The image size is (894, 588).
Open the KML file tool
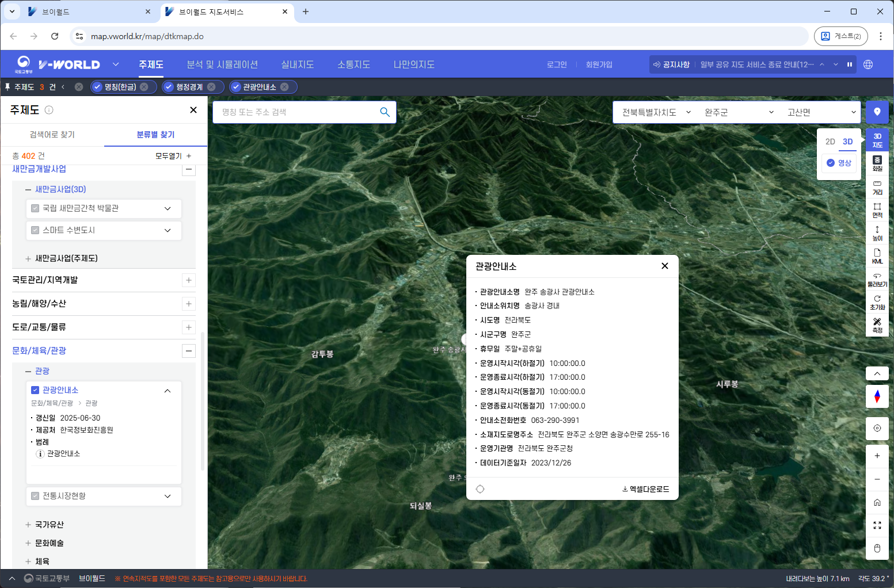877,256
